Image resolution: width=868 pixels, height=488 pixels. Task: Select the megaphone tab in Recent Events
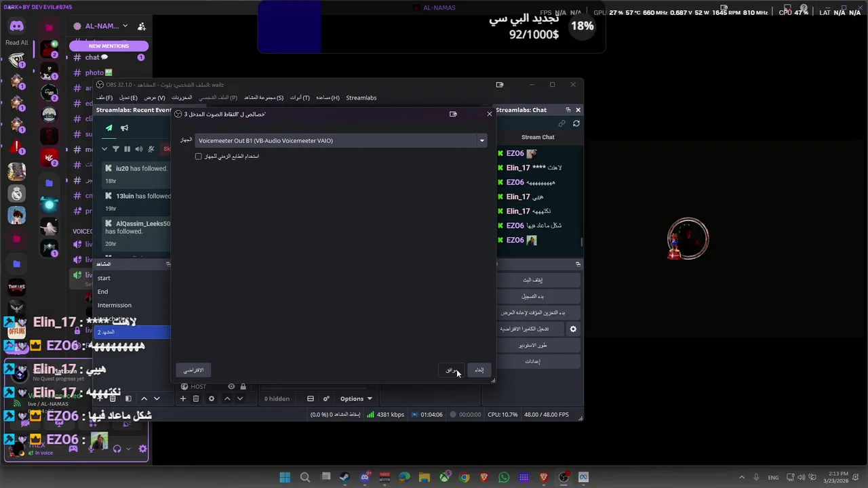click(x=124, y=128)
